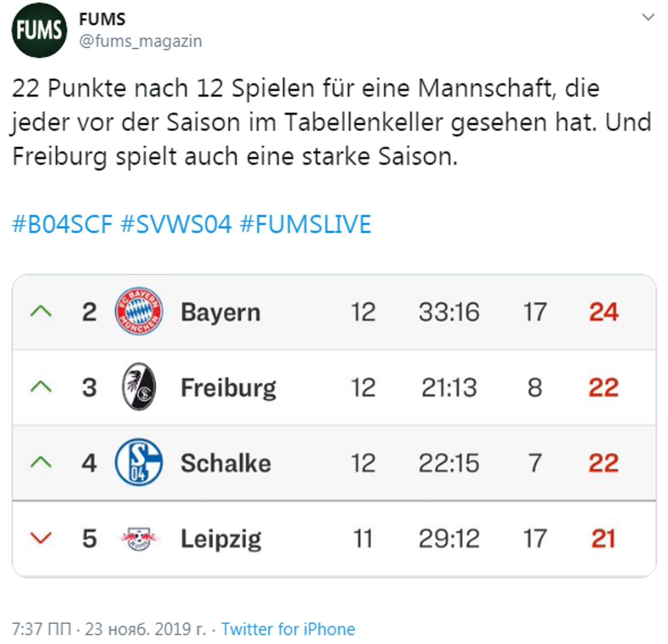Viewport: 668px width, 644px height.
Task: Open the tweet options chevron menu
Action: click(x=648, y=17)
